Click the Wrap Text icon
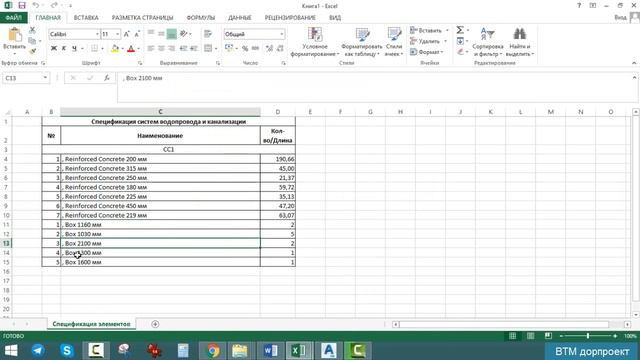Image resolution: width=640 pixels, height=360 pixels. (x=208, y=34)
